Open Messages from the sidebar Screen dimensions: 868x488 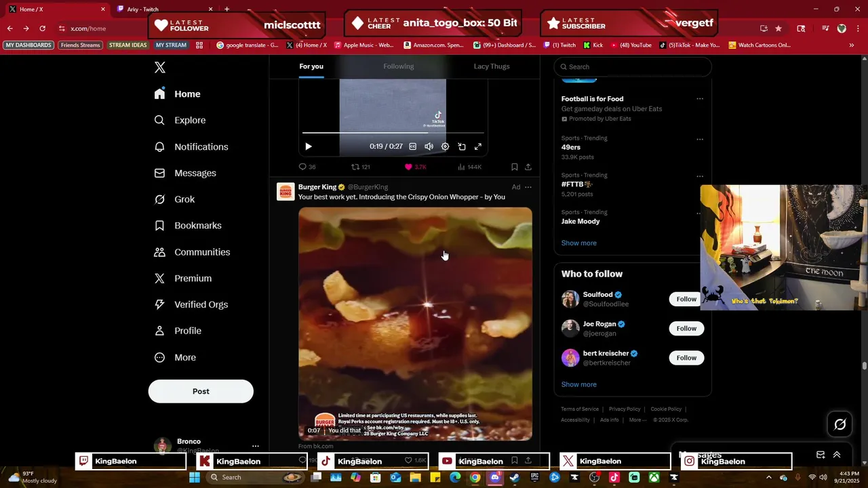[185, 173]
